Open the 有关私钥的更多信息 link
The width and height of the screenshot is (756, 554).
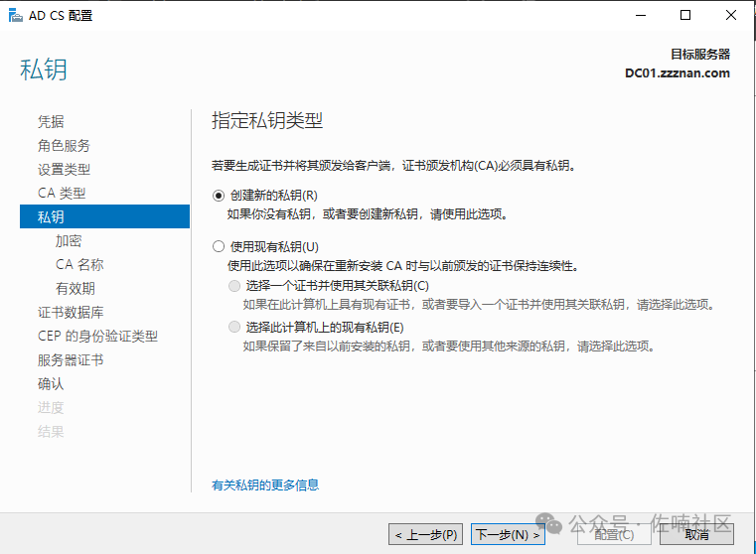tap(265, 485)
